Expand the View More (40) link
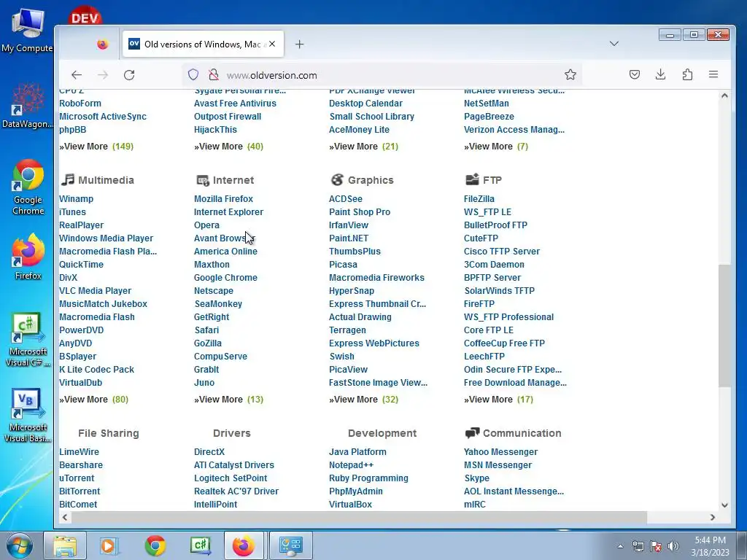Viewport: 747px width, 560px height. pyautogui.click(x=228, y=146)
